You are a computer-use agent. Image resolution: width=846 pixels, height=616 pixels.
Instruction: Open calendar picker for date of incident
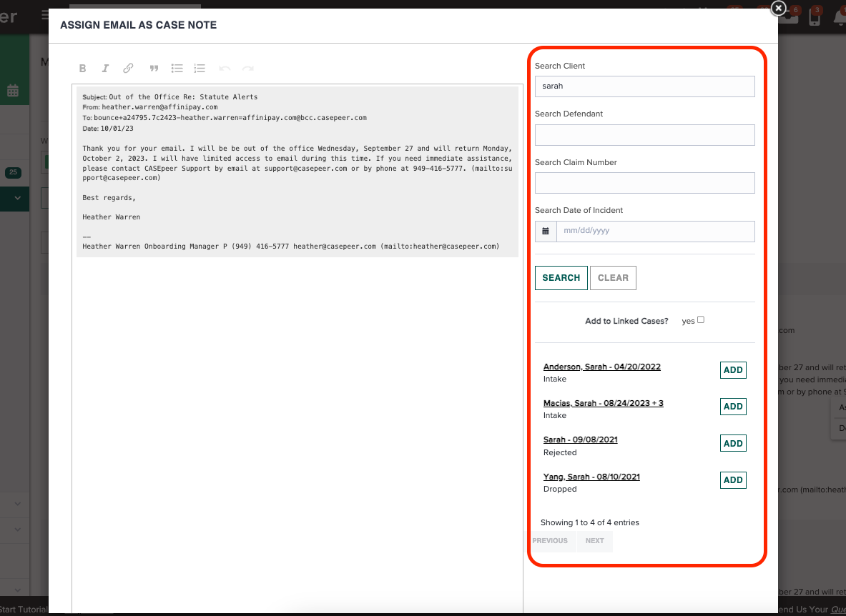(x=546, y=232)
